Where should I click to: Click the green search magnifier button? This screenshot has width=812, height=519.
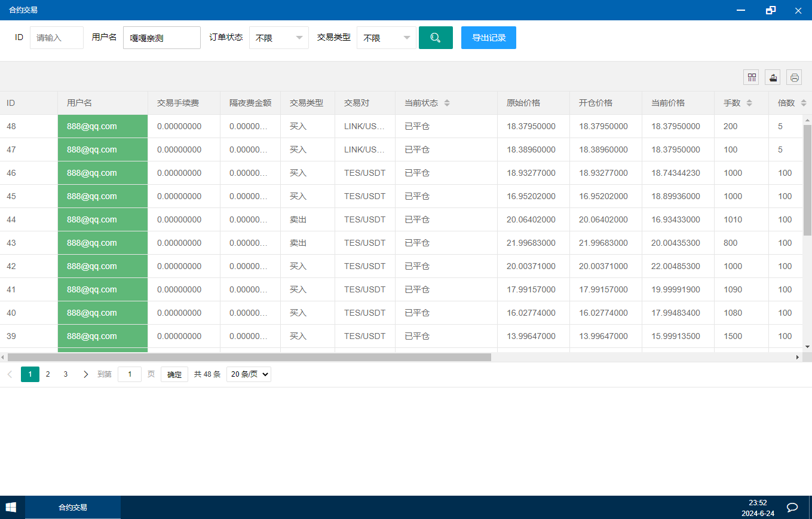pos(436,38)
